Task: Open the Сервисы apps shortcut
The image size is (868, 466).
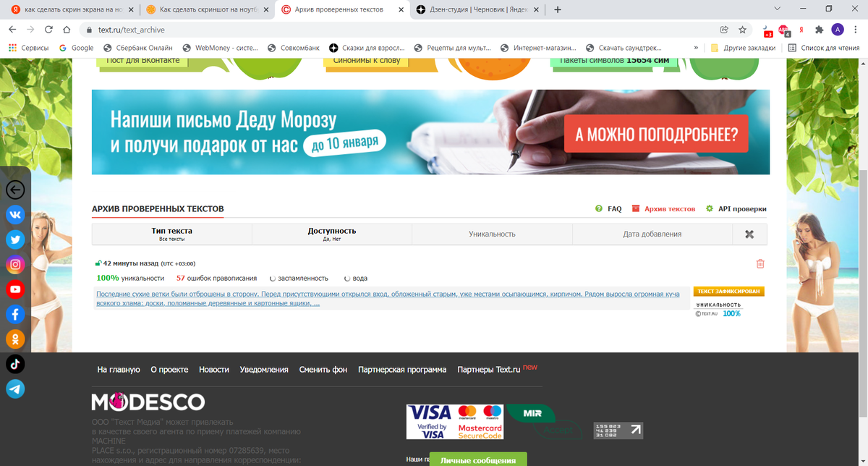Action: [28, 48]
